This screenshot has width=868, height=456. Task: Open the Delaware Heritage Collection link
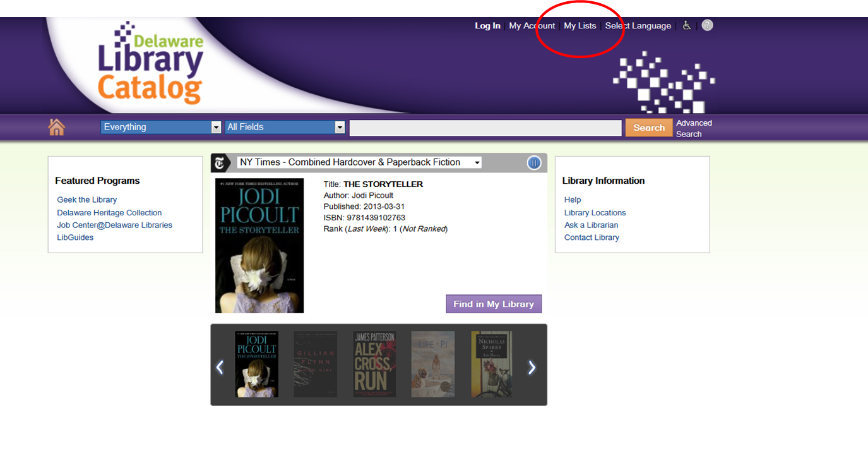(x=109, y=213)
